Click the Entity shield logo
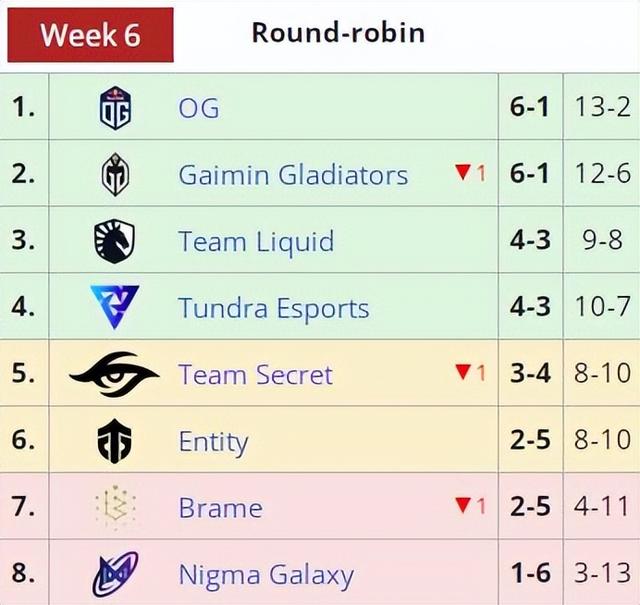This screenshot has width=640, height=605. (115, 441)
